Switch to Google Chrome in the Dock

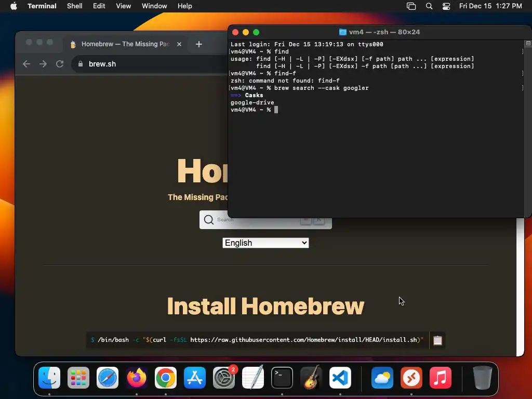(x=166, y=378)
